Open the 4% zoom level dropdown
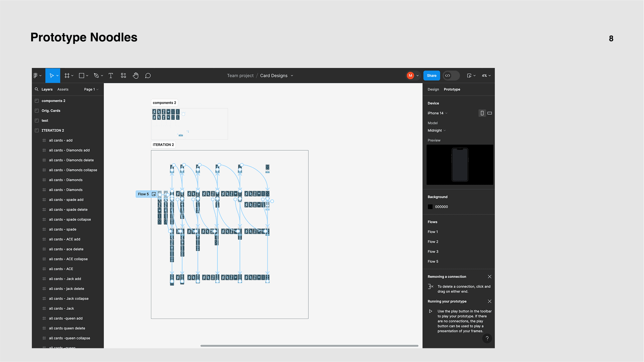 coord(486,76)
